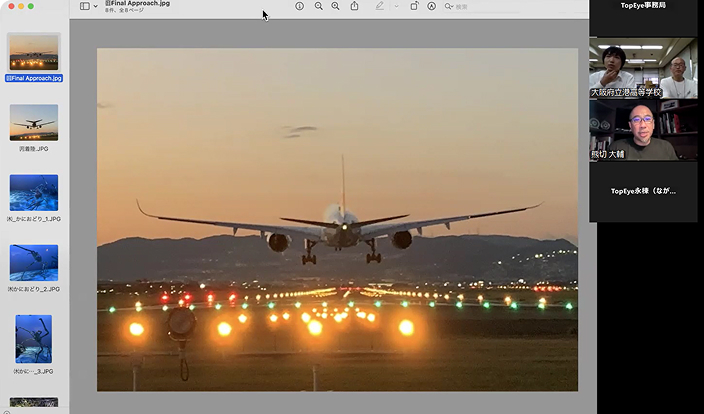Select the TopEye永棟 participant tile
The image size is (704, 414).
click(x=643, y=191)
